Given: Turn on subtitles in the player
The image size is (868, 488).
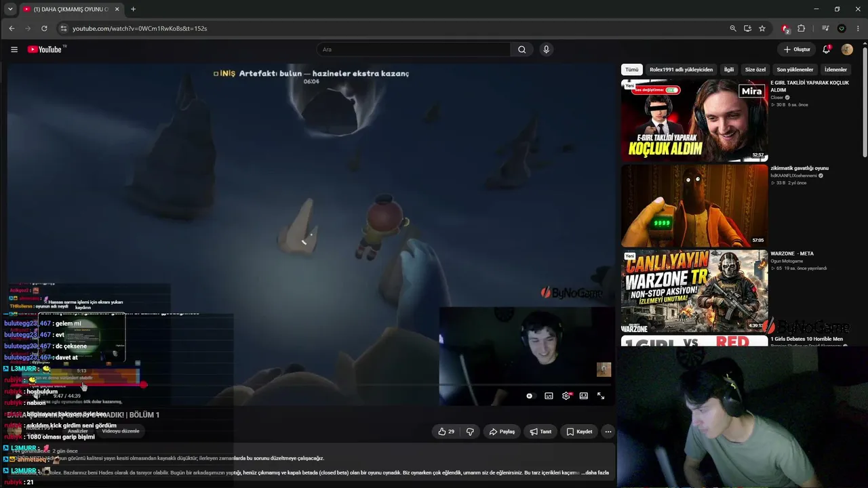Looking at the screenshot, I should (x=549, y=396).
